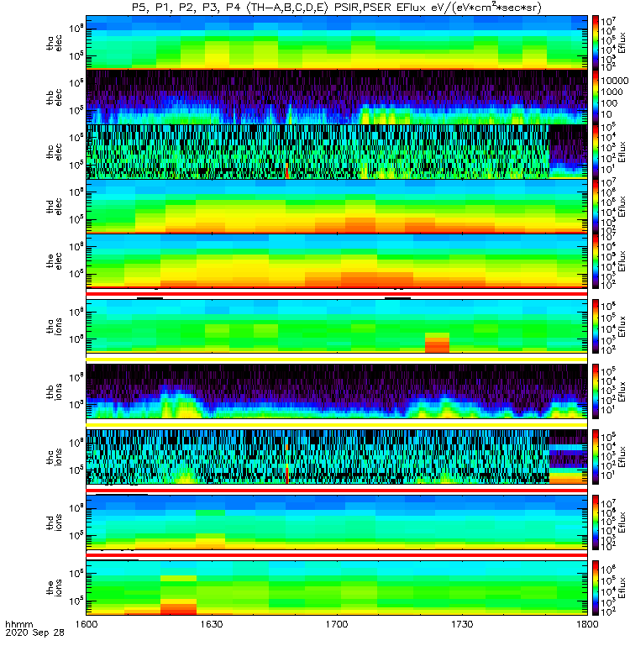This screenshot has height=672, width=630.
Task: Click the red spike in thc ions panel
Action: [x=287, y=475]
